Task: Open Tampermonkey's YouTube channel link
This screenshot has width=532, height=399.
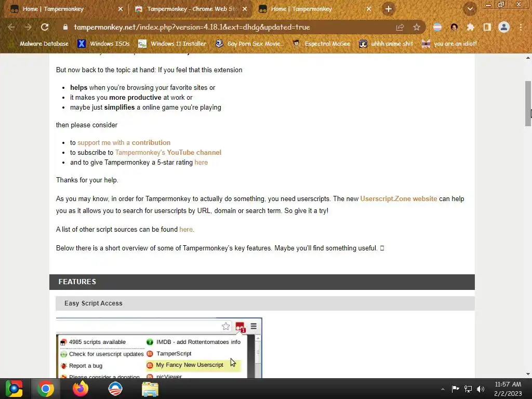Action: pos(168,153)
